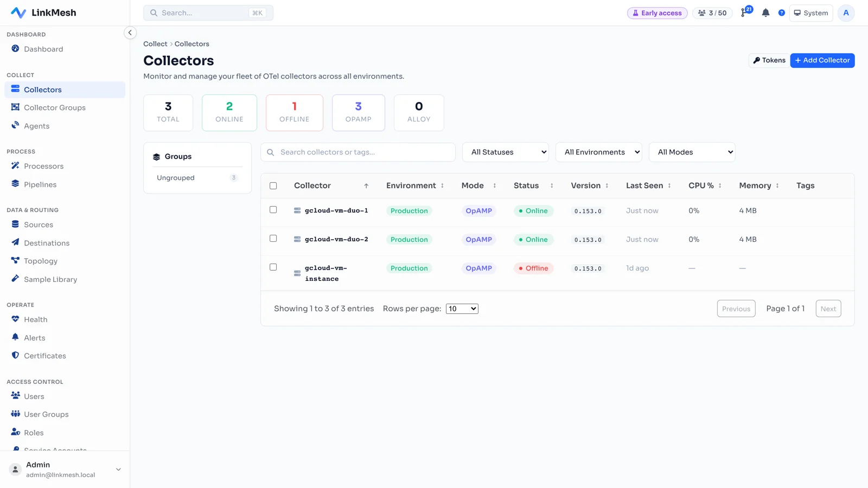Click the Pipelines layers icon
Screen dimensions: 868x488
[15, 184]
